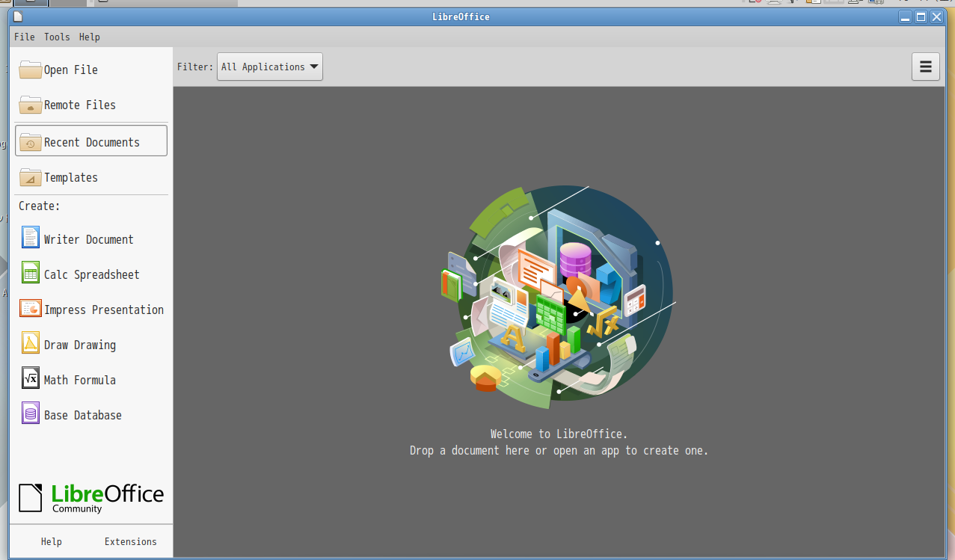Open the Templates folder button
955x560 pixels.
(x=91, y=177)
